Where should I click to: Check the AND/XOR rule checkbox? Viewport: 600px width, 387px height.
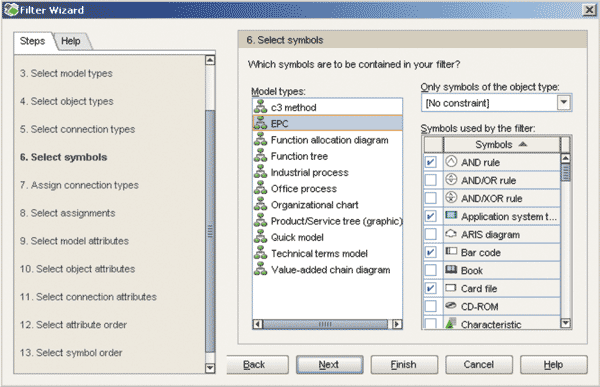[431, 198]
